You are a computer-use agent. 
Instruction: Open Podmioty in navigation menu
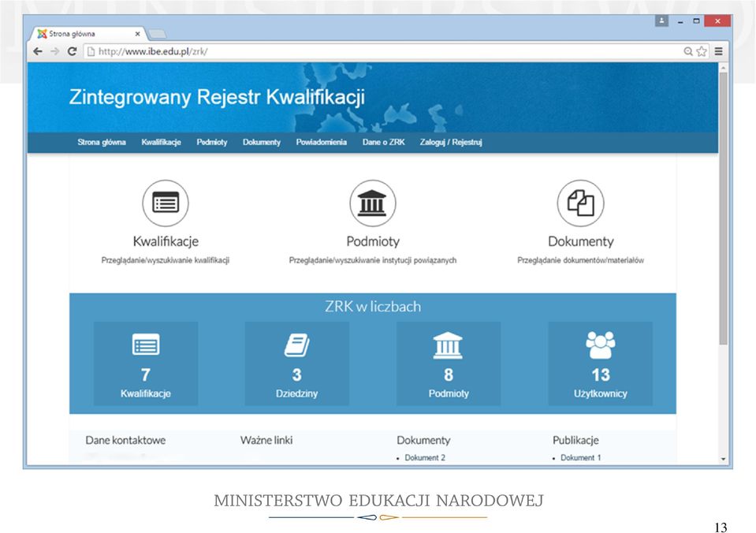click(x=211, y=142)
